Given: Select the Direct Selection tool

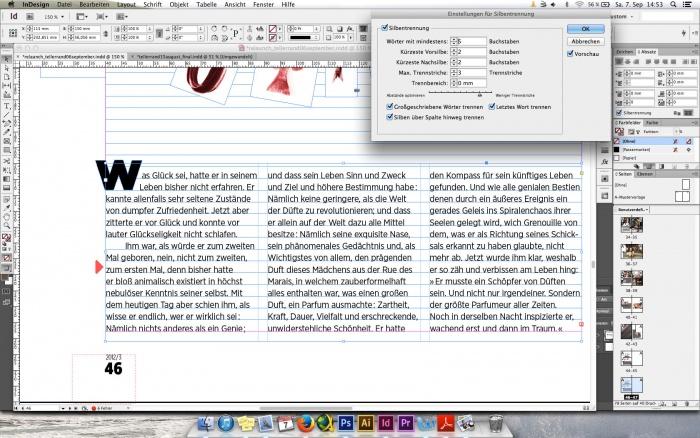Looking at the screenshot, I should click(7, 69).
